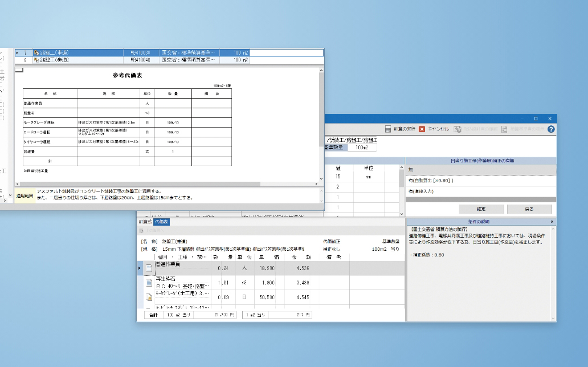This screenshot has width=588, height=367.
Task: Switch to the 計算式 tab
Action: point(145,222)
